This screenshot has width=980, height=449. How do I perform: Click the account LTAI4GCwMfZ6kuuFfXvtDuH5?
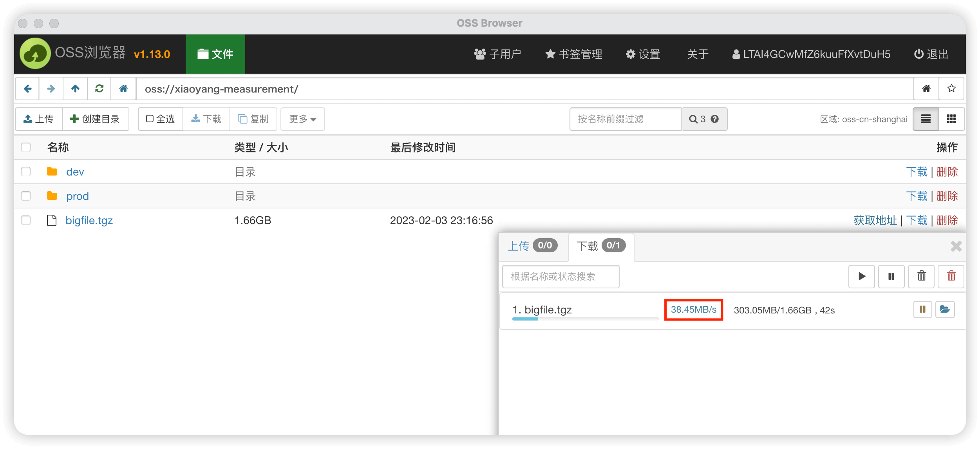click(x=811, y=54)
